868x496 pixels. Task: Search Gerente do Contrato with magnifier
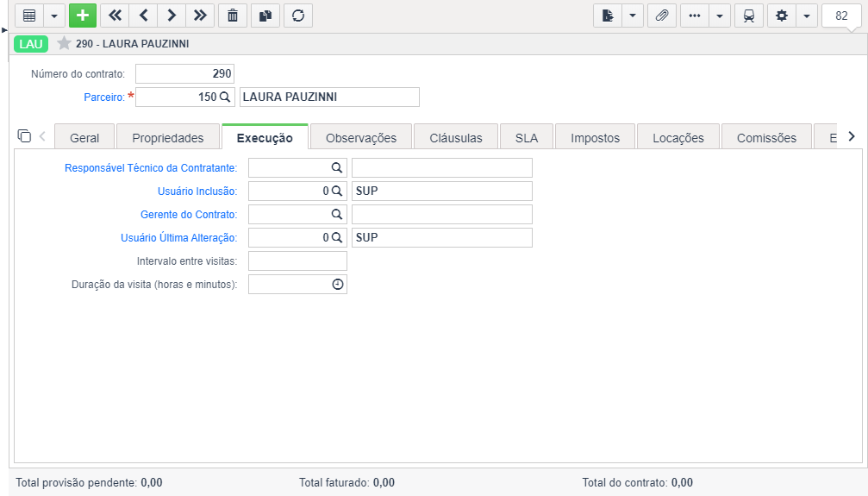tap(336, 215)
